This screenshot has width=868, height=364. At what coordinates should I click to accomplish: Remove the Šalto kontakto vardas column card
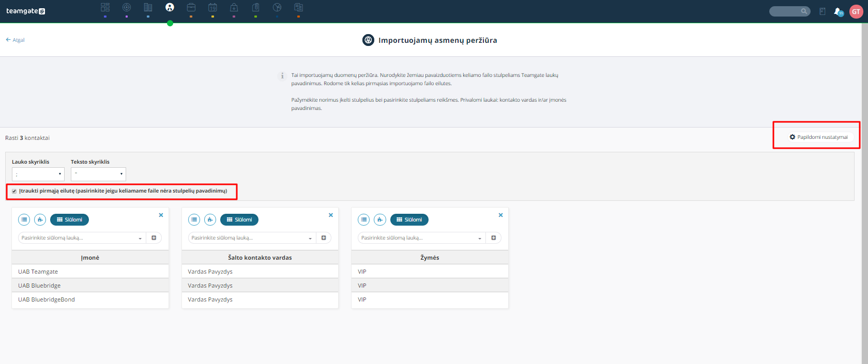[x=331, y=215]
